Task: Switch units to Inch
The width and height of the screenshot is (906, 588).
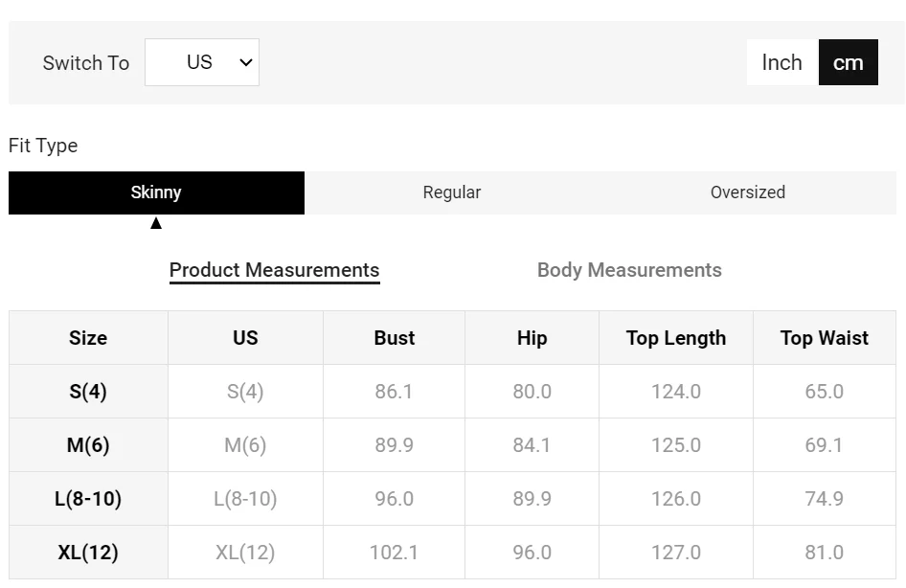Action: point(781,62)
